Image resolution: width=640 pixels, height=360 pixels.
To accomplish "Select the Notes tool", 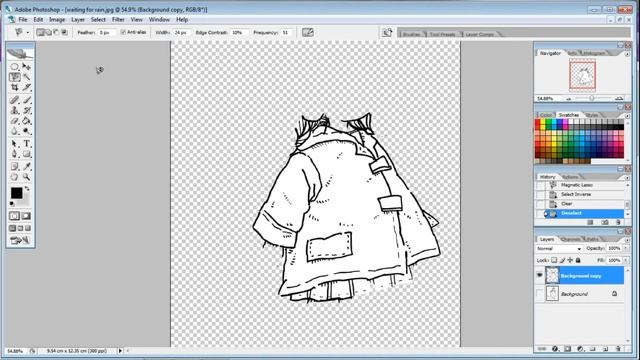I will (x=15, y=167).
